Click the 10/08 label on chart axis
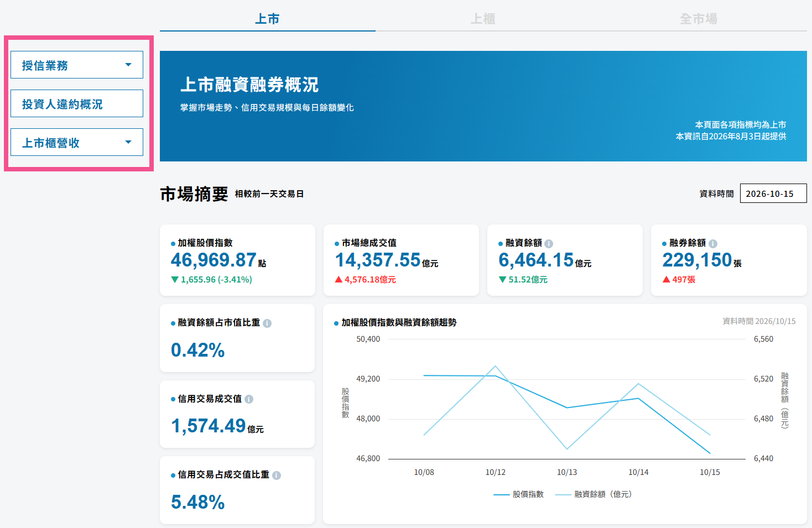The width and height of the screenshot is (812, 528). [424, 472]
